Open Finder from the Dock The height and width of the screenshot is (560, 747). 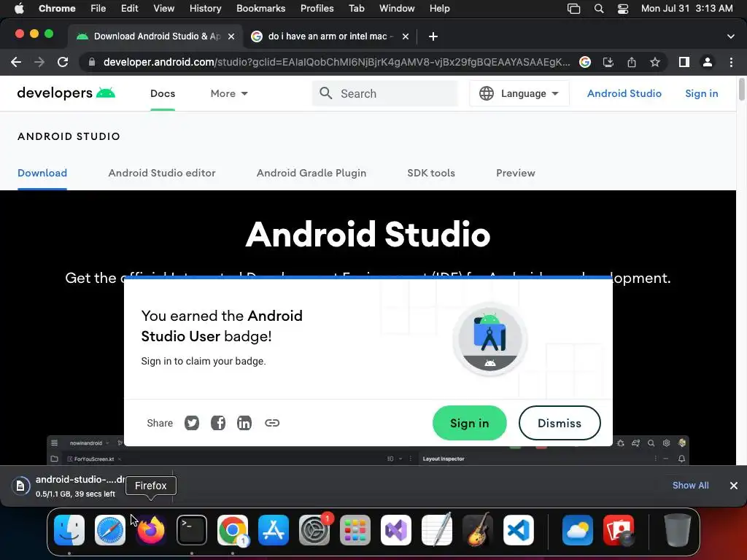[69, 530]
